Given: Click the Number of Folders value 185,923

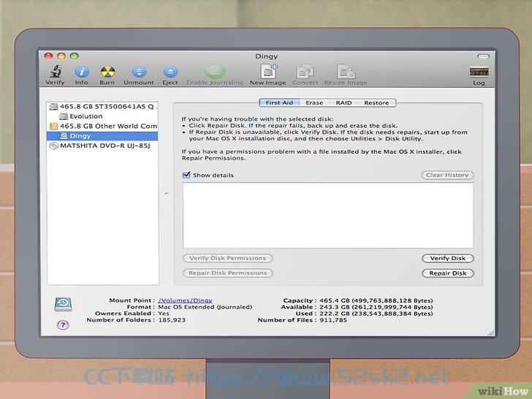Looking at the screenshot, I should [172, 320].
